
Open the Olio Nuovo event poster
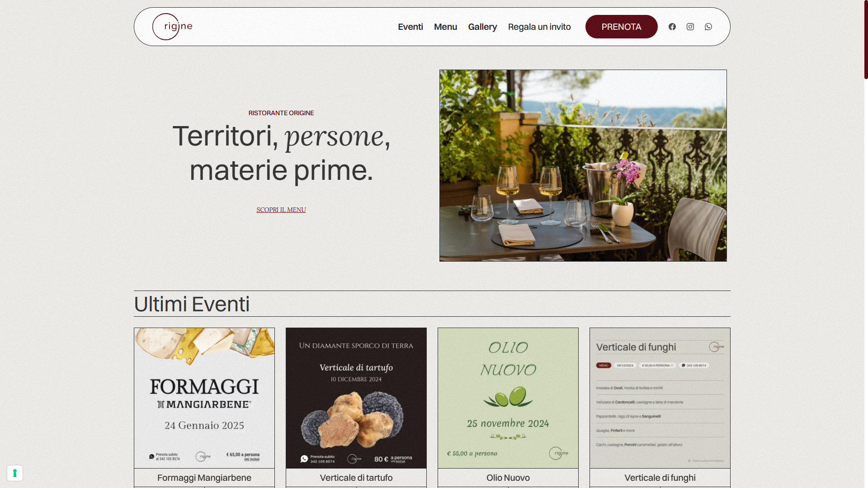(x=508, y=398)
